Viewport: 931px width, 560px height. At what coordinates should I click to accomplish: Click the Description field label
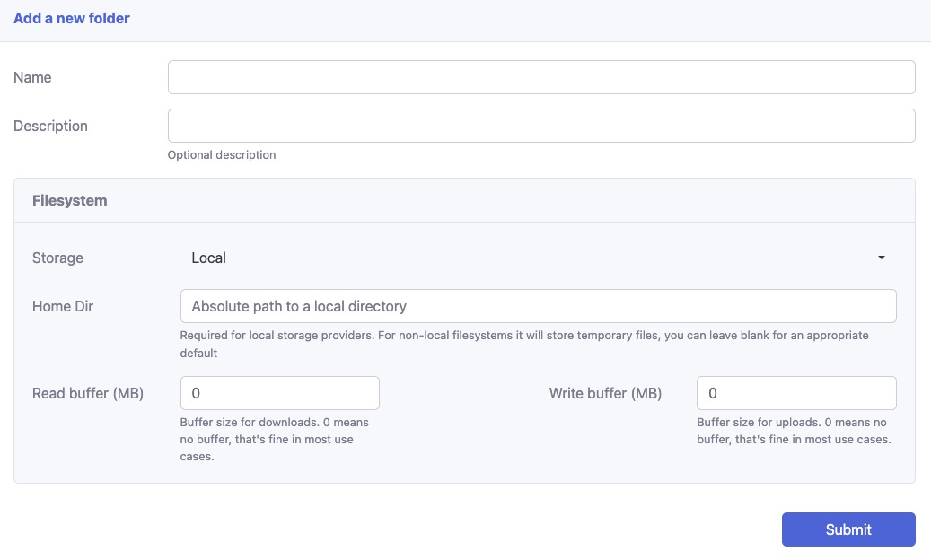pyautogui.click(x=50, y=127)
